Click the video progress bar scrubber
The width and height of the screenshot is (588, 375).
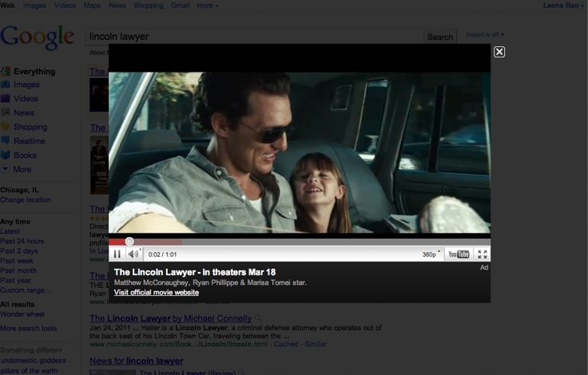(129, 242)
